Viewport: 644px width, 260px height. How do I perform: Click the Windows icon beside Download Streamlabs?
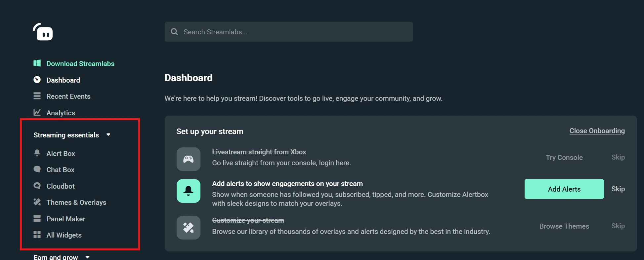[x=37, y=63]
